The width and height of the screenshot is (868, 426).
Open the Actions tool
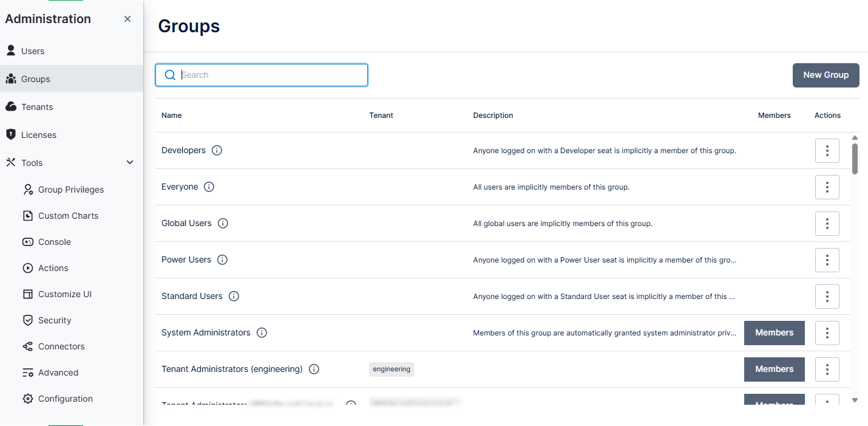(x=52, y=267)
